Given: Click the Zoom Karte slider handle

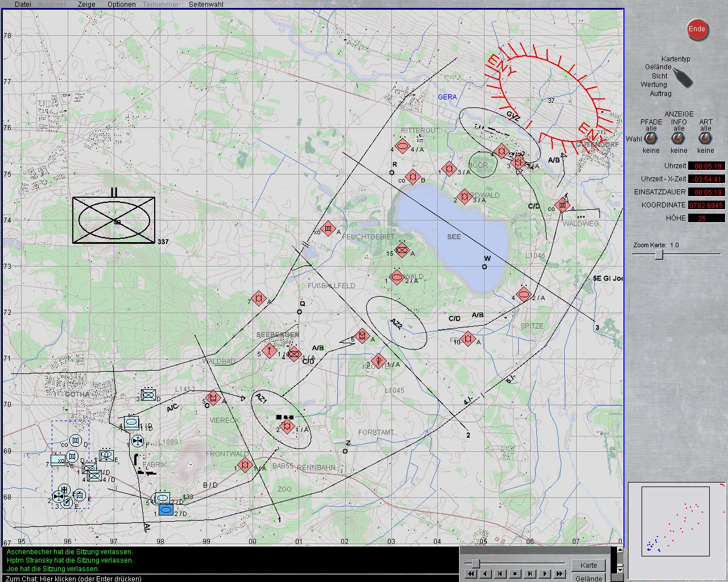Looking at the screenshot, I should pos(659,255).
